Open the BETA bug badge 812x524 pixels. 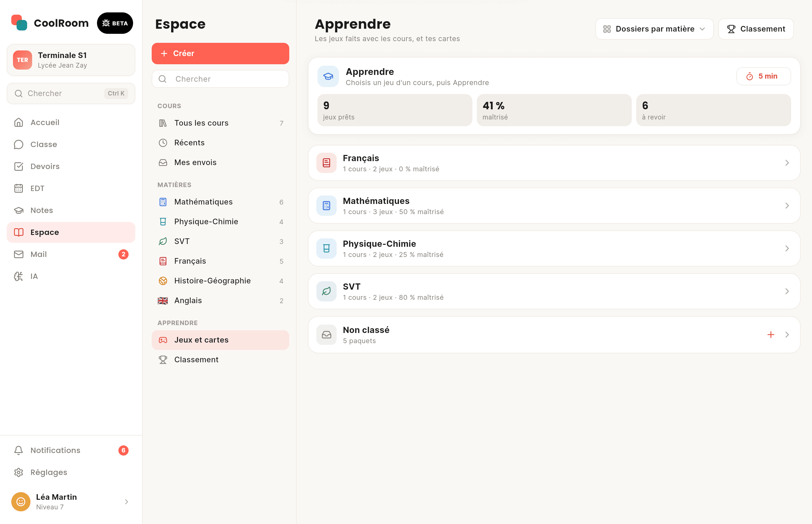point(115,23)
